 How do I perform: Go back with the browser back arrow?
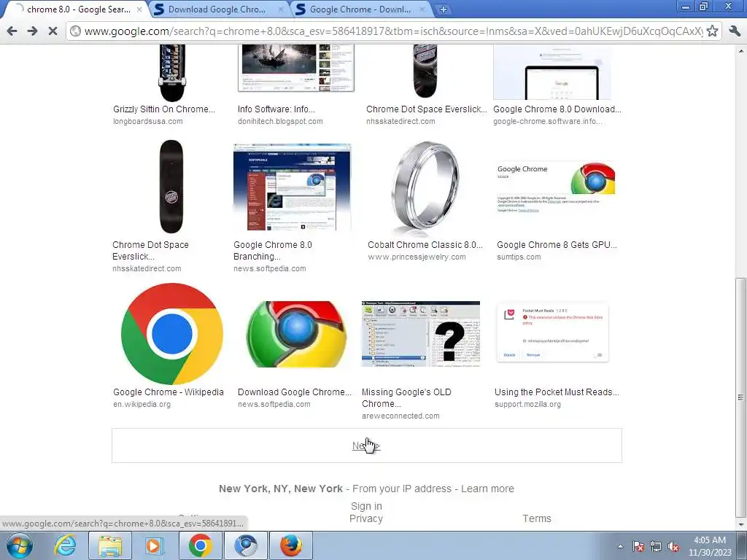(x=12, y=31)
